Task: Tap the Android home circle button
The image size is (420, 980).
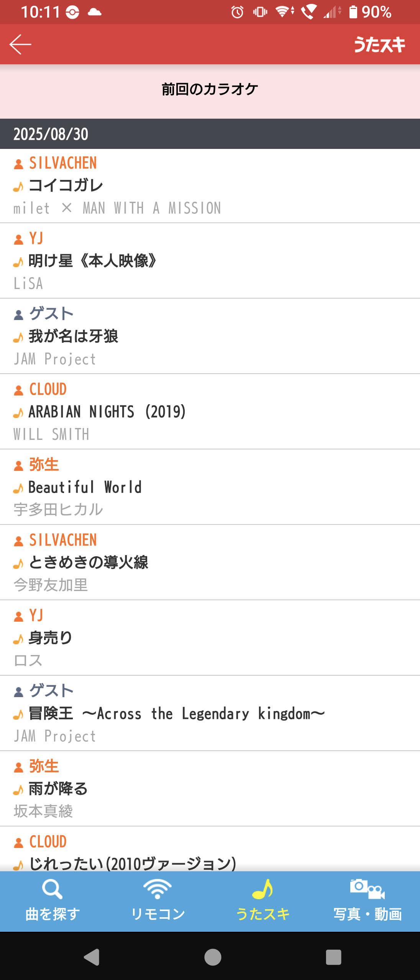Action: coord(213,957)
